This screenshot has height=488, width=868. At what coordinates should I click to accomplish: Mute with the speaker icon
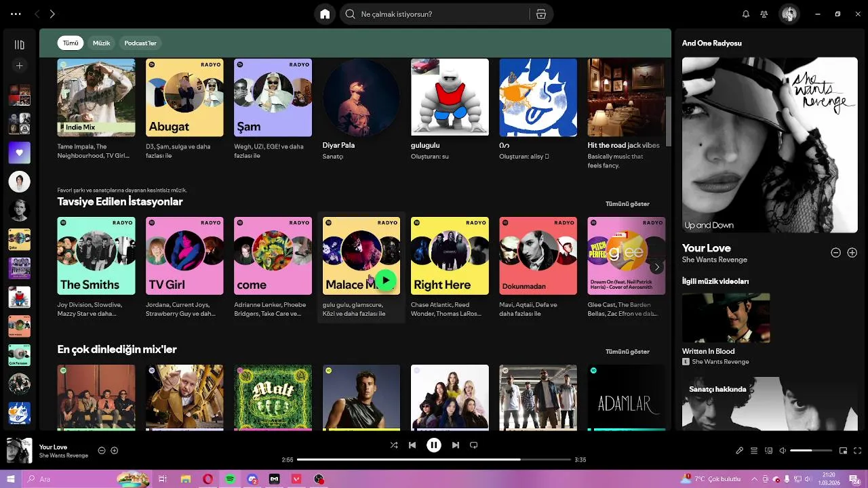(x=783, y=451)
